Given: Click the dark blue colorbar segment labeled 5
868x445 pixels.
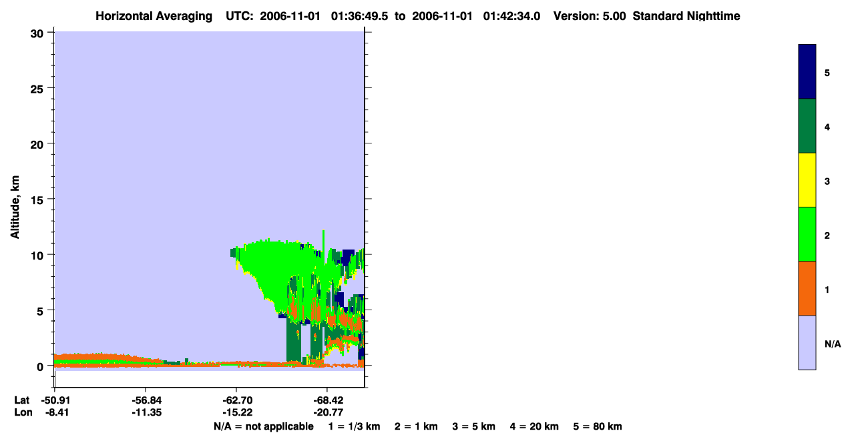Looking at the screenshot, I should pyautogui.click(x=807, y=71).
